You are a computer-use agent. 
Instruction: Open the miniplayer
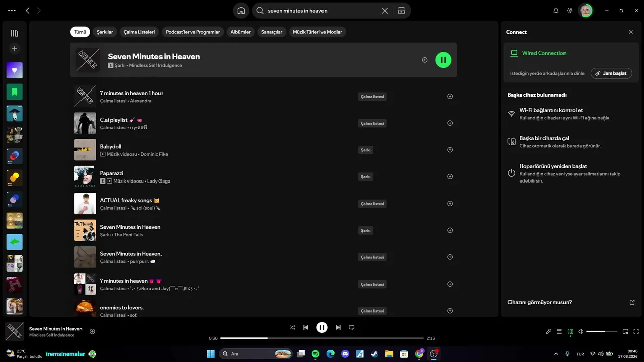pos(626,332)
